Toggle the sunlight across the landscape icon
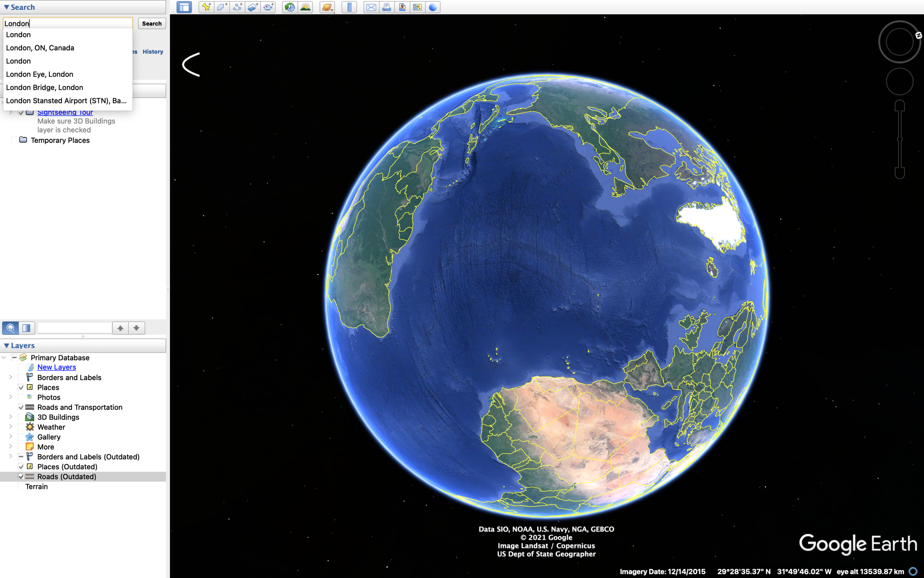 (x=306, y=7)
